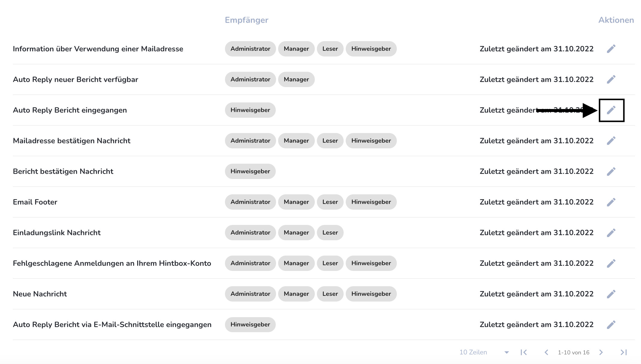This screenshot has height=364, width=641.
Task: Click Hinweisgeber chip in Neue Nachricht row
Action: pos(371,294)
